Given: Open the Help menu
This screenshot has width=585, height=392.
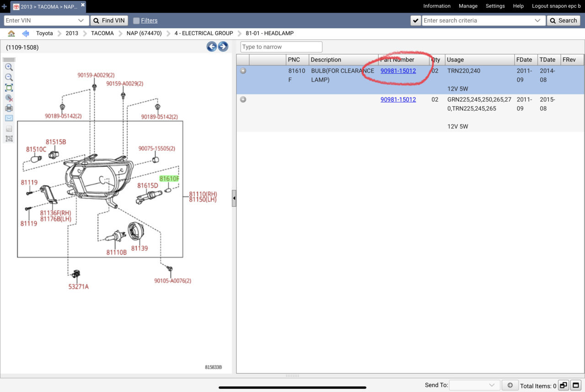Looking at the screenshot, I should point(518,6).
